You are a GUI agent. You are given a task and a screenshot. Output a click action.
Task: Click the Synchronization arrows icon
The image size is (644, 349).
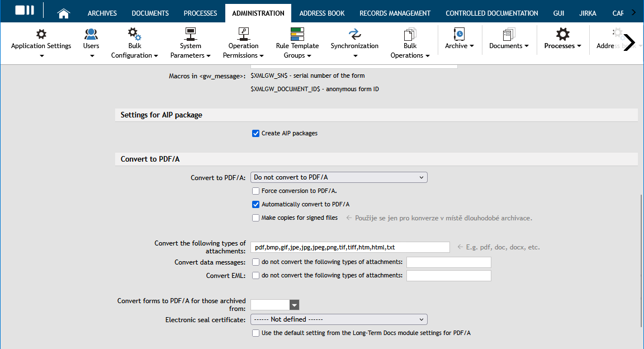[354, 34]
